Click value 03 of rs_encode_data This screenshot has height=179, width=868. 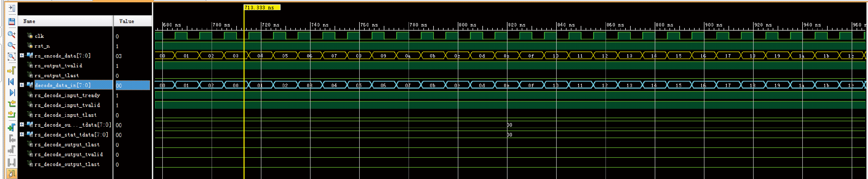coord(119,56)
